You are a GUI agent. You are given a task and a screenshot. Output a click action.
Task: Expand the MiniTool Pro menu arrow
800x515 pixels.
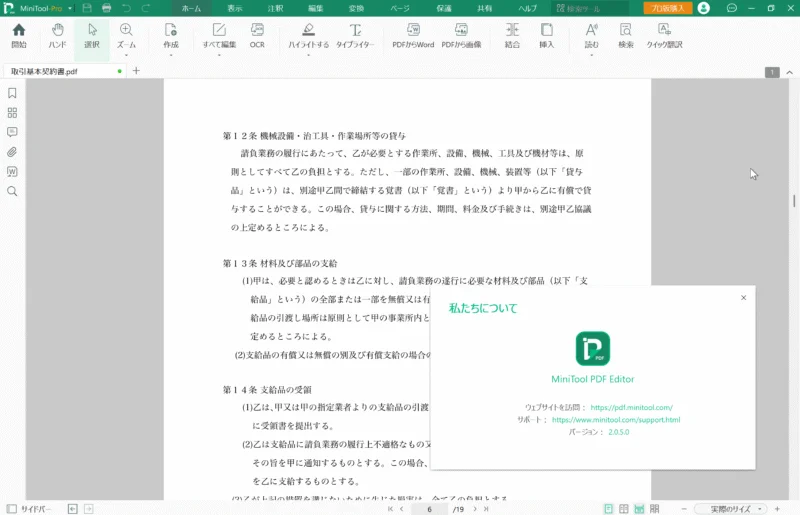pos(70,8)
